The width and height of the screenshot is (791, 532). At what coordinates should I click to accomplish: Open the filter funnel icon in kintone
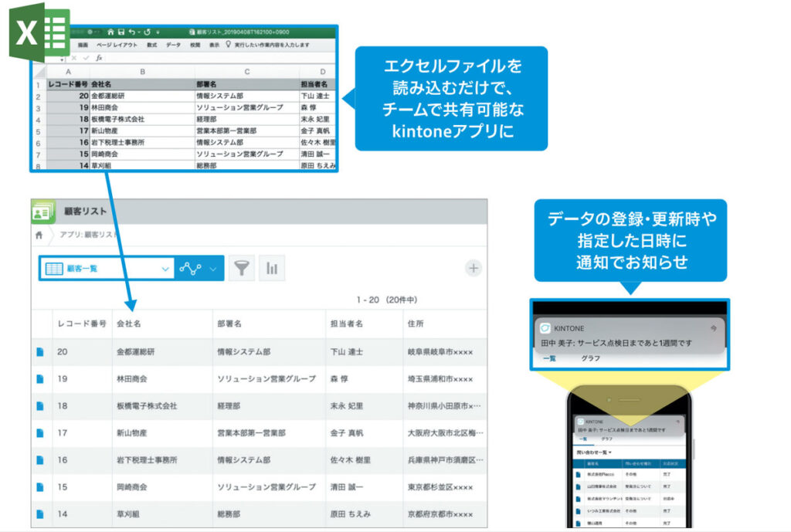point(243,268)
